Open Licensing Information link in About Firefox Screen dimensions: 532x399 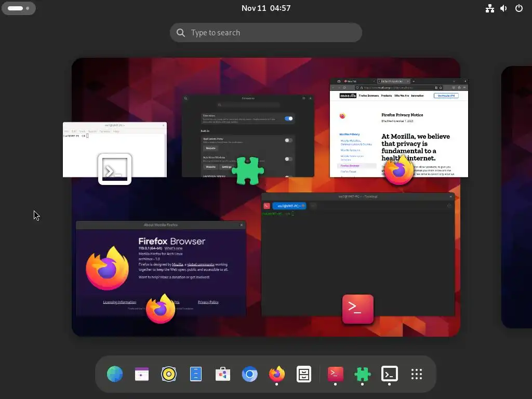pyautogui.click(x=119, y=302)
